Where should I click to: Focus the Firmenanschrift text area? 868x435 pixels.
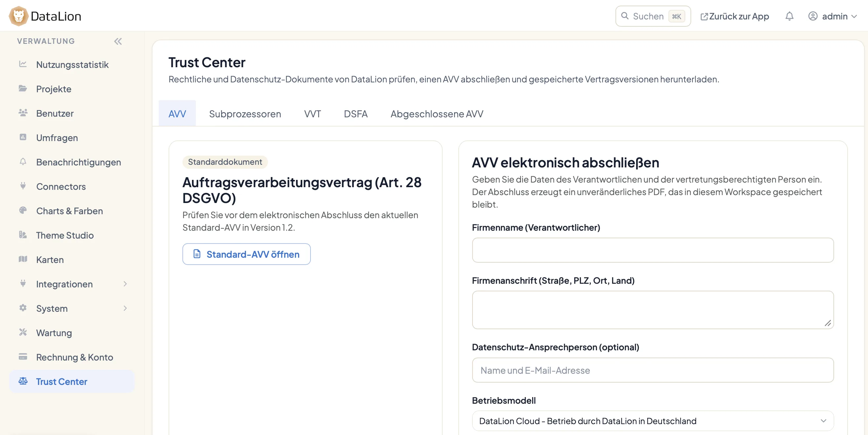pos(653,309)
